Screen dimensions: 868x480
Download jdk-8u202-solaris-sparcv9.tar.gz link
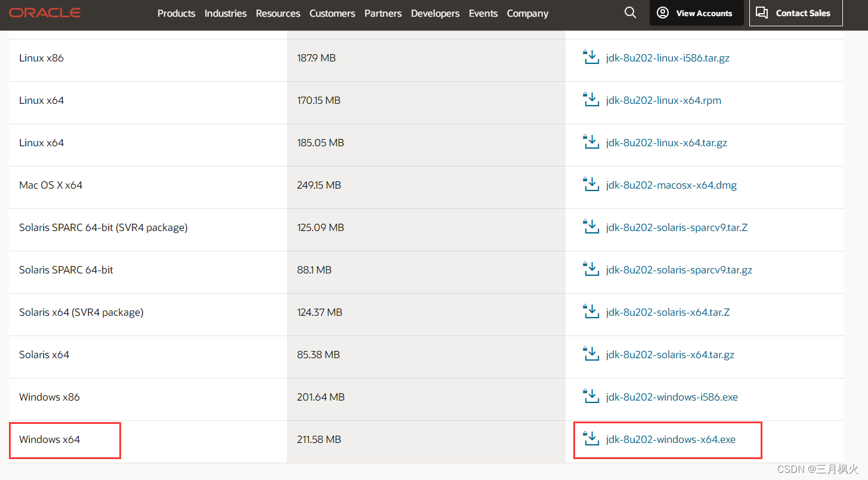[x=679, y=270]
